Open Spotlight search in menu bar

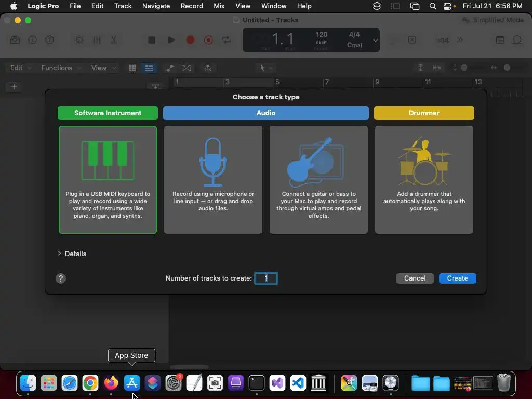433,6
